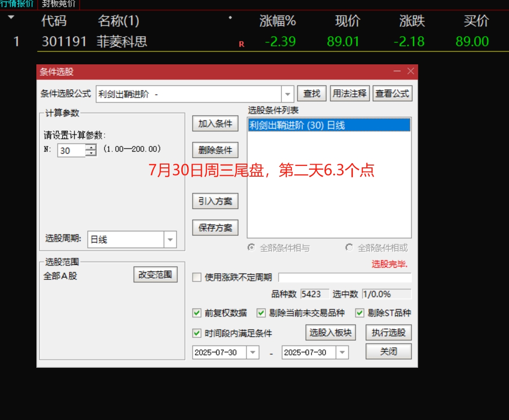Click the 89.01 current price value

coord(343,41)
